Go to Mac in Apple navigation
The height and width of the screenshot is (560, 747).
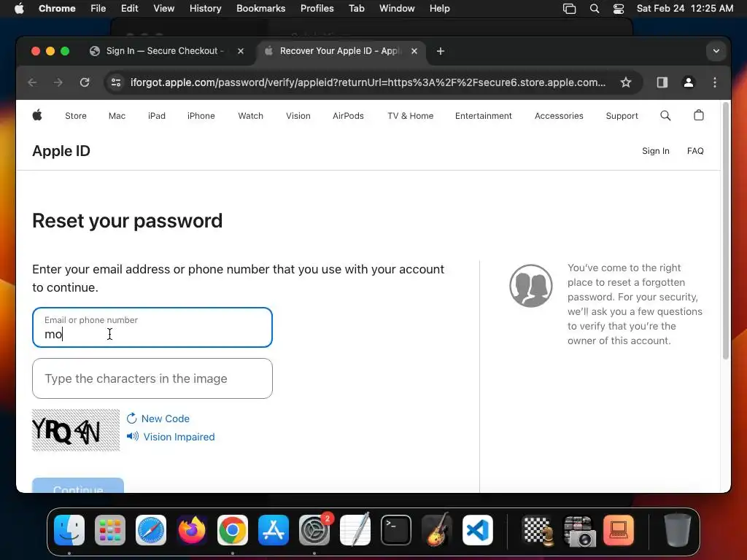click(117, 116)
